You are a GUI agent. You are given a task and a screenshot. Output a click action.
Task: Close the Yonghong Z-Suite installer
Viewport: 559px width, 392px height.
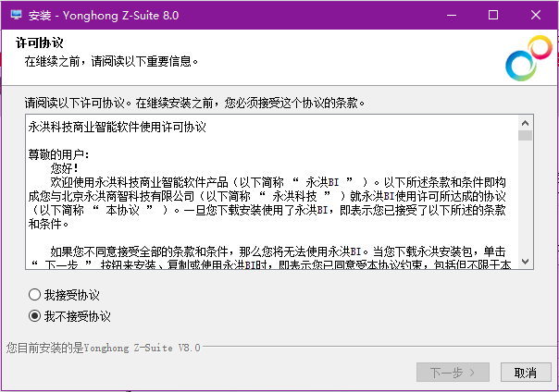click(536, 15)
